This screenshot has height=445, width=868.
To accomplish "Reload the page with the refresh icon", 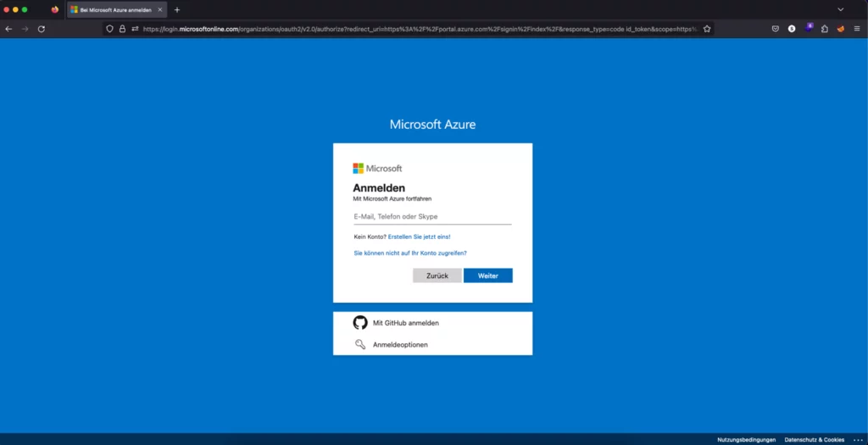I will pos(42,29).
